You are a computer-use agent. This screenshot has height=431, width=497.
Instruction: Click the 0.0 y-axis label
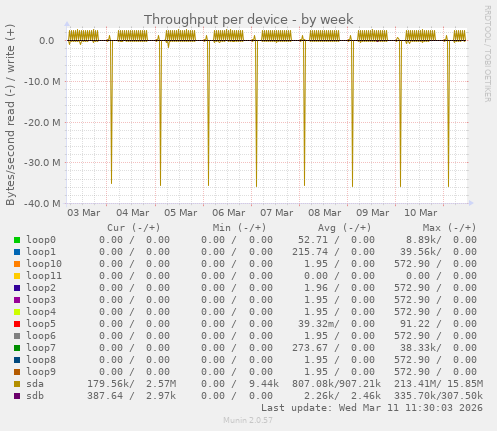47,41
